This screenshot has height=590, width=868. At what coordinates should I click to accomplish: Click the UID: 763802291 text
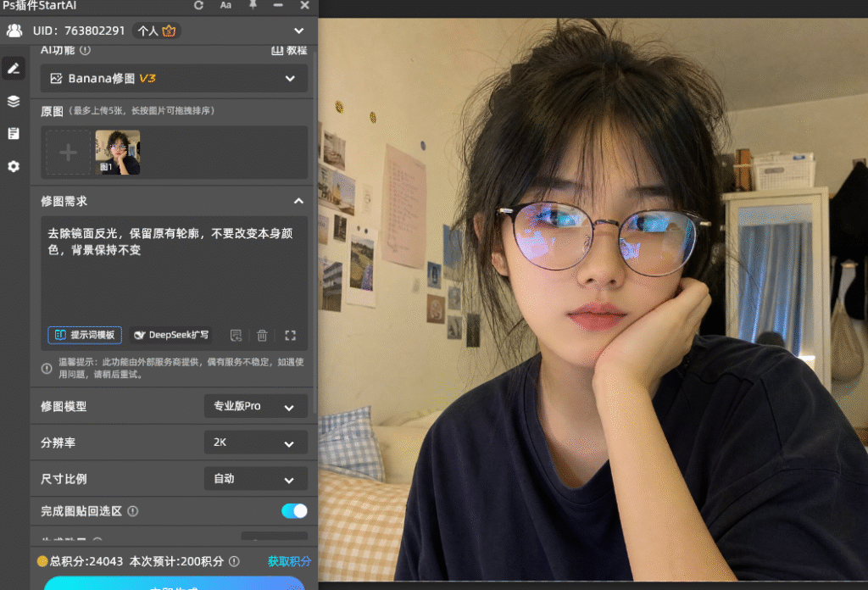(79, 31)
